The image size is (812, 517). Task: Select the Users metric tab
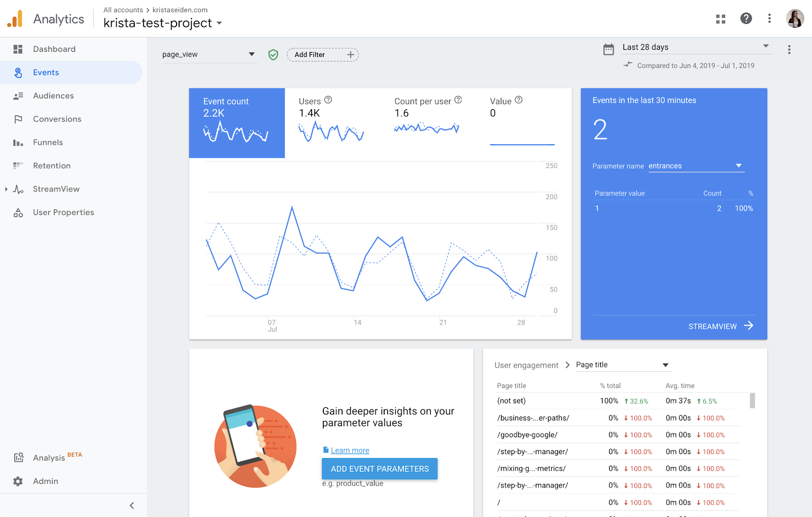pyautogui.click(x=332, y=123)
